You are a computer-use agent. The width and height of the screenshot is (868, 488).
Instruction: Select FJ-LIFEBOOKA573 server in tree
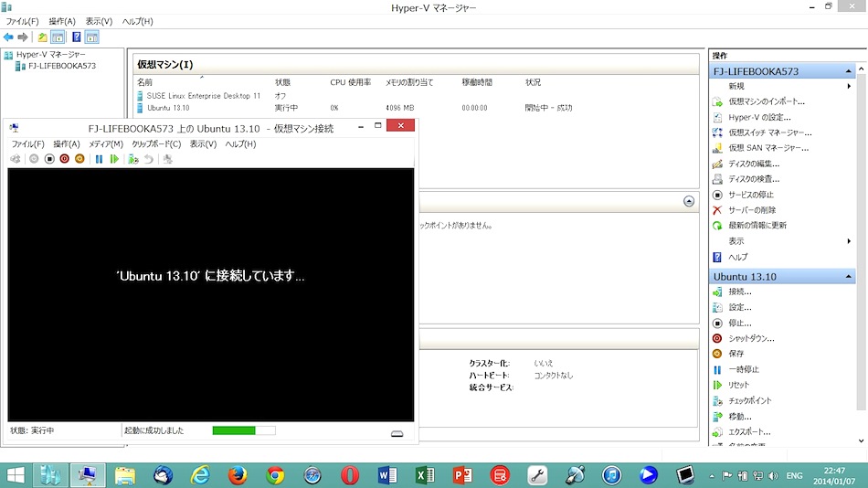pos(62,66)
